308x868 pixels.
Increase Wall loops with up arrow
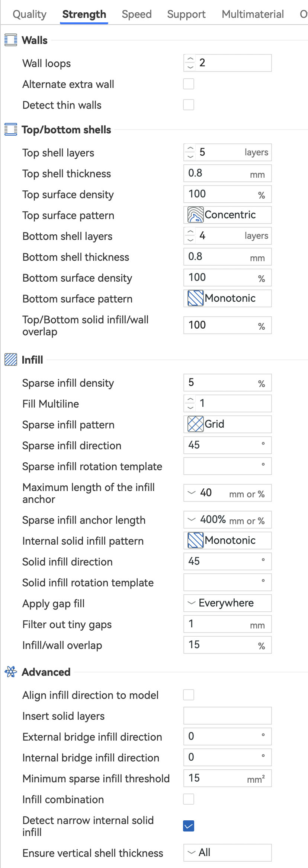coord(190,59)
